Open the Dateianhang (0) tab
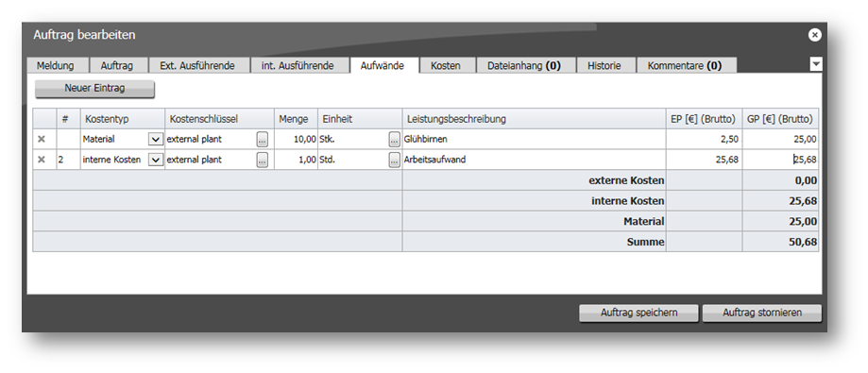The width and height of the screenshot is (868, 373). point(526,65)
